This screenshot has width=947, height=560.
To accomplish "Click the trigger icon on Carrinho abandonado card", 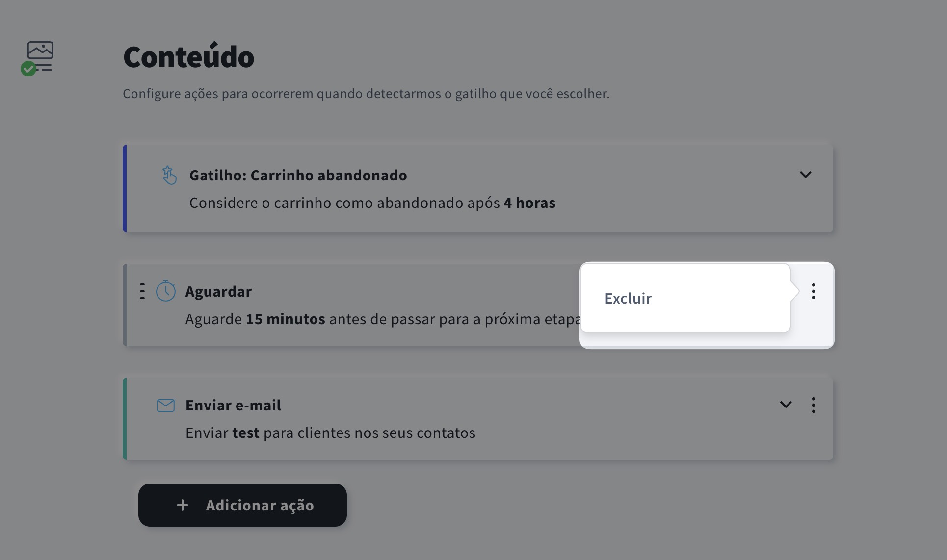I will 169,175.
